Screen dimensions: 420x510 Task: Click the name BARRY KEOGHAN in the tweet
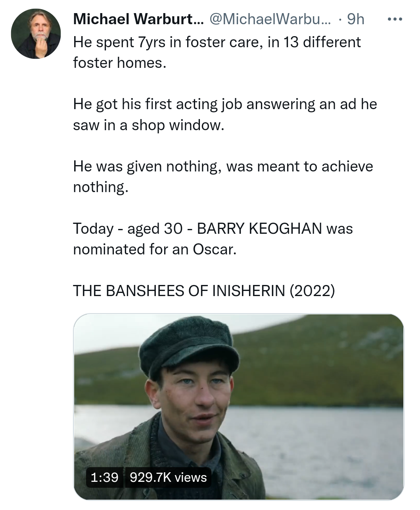259,229
